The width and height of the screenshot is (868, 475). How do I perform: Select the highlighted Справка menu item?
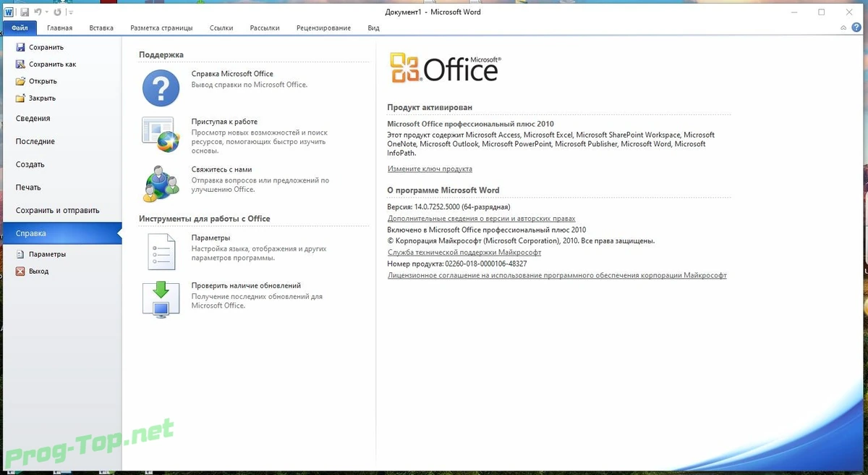pos(62,233)
